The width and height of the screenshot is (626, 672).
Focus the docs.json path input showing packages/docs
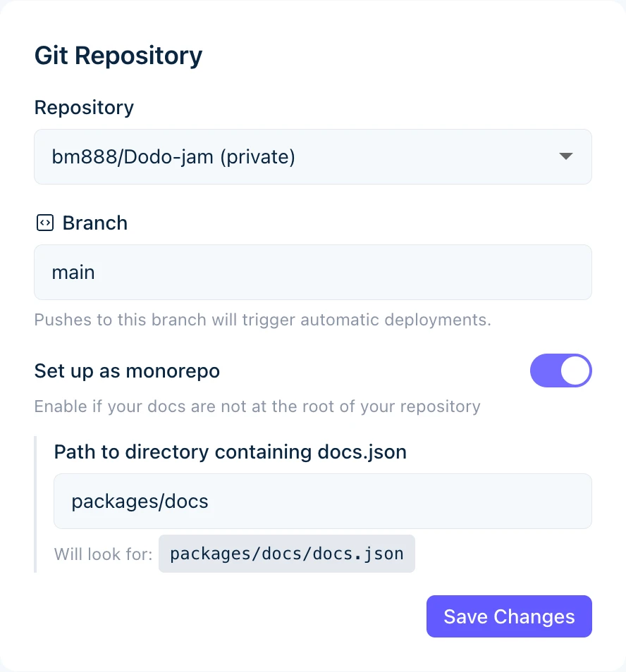[322, 501]
